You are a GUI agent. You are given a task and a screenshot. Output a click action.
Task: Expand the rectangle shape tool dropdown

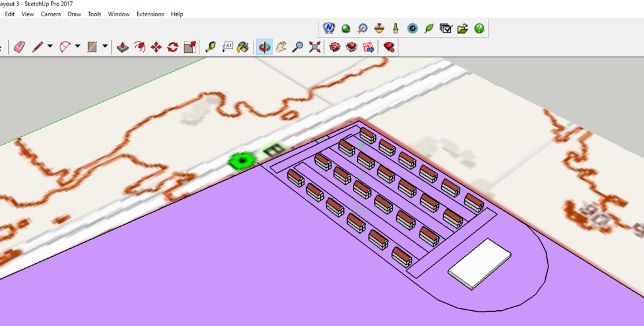coord(104,47)
